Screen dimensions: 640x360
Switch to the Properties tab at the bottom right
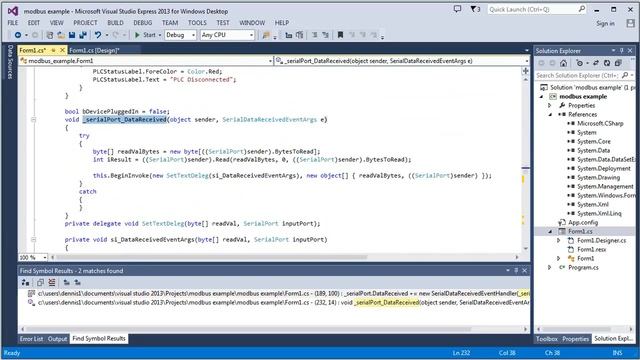coord(576,339)
